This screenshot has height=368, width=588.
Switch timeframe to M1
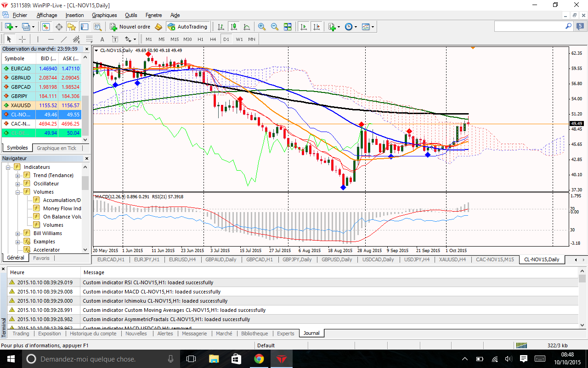pyautogui.click(x=149, y=39)
